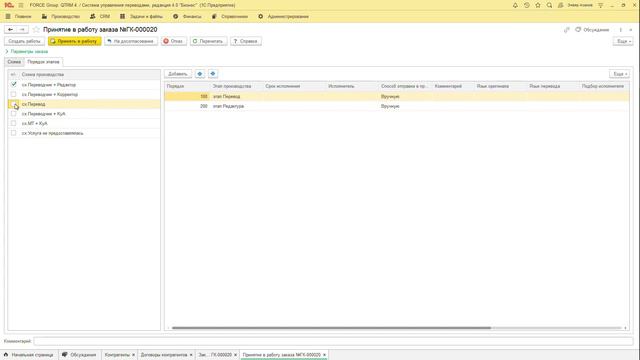Check the Переводчик + КуА scheme
This screenshot has height=360, width=640.
pyautogui.click(x=14, y=113)
